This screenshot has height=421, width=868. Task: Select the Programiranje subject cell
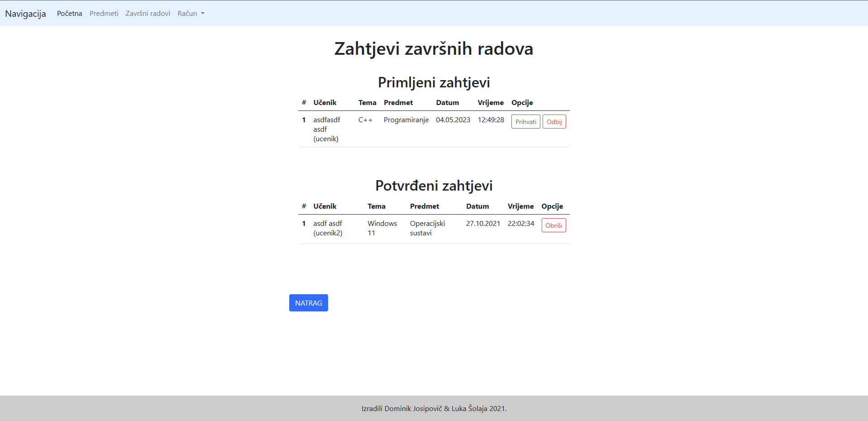406,120
